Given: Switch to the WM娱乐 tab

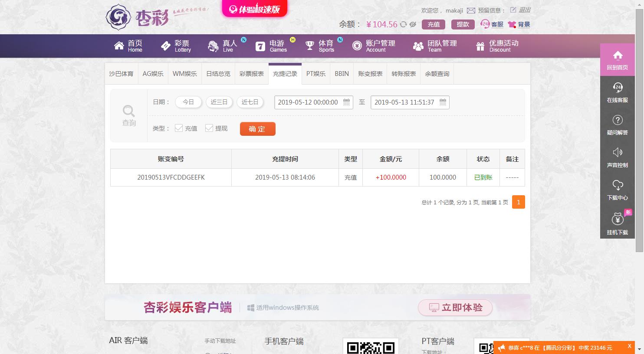Looking at the screenshot, I should point(185,74).
